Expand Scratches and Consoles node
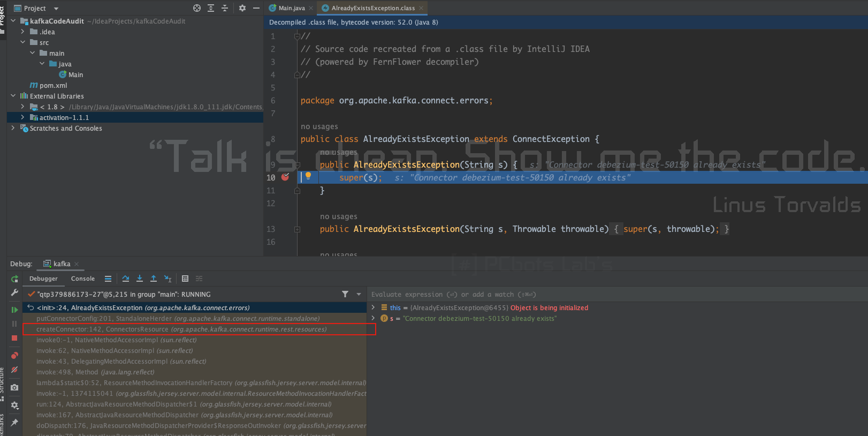The height and width of the screenshot is (436, 868). coord(13,128)
